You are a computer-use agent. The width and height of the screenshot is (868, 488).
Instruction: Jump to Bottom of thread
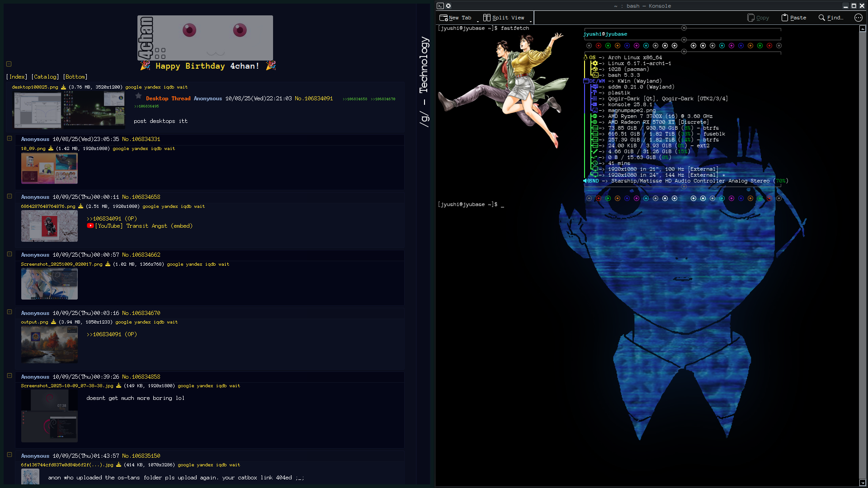[x=75, y=77]
